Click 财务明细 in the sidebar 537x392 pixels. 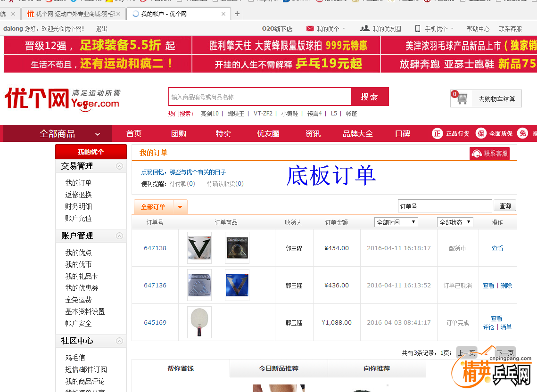click(x=78, y=206)
